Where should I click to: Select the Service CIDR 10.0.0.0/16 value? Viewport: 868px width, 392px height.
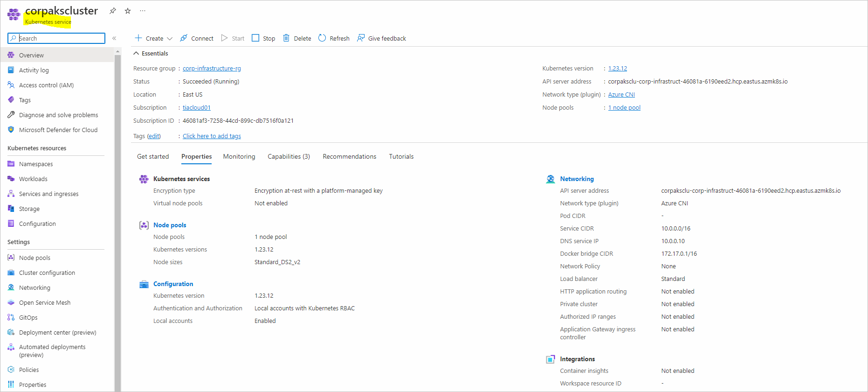pos(675,228)
